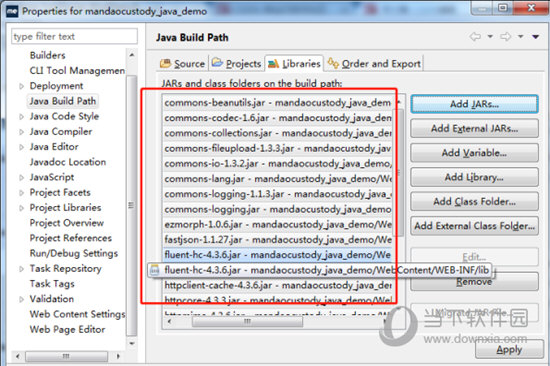Image resolution: width=550 pixels, height=366 pixels.
Task: Click the Add JARs... button
Action: pyautogui.click(x=474, y=104)
